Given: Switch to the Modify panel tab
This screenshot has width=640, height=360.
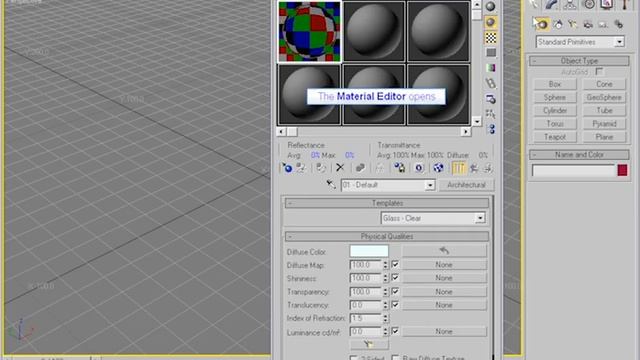Looking at the screenshot, I should point(552,4).
